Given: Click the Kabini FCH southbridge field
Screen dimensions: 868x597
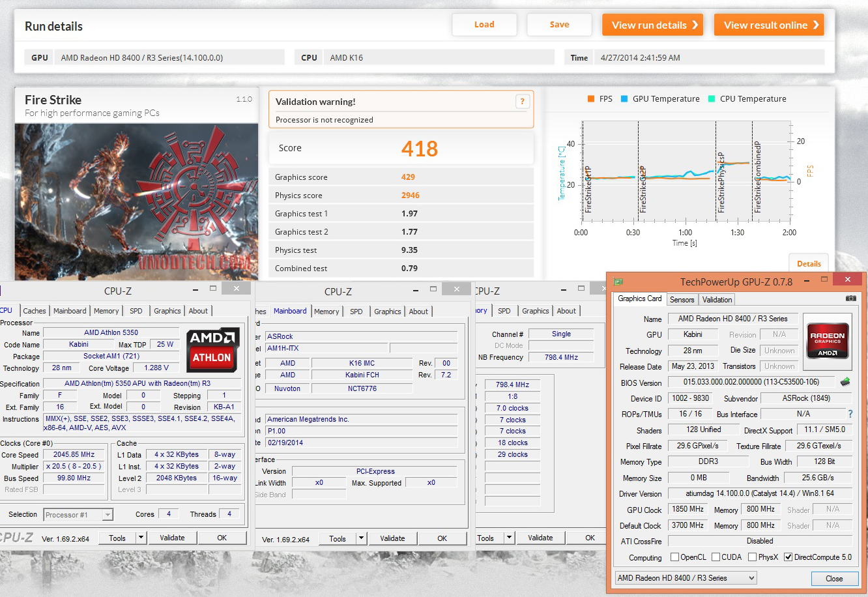Looking at the screenshot, I should (362, 375).
